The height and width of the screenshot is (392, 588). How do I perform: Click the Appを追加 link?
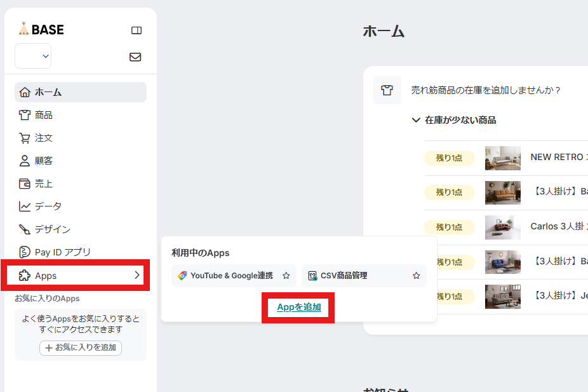coord(298,308)
